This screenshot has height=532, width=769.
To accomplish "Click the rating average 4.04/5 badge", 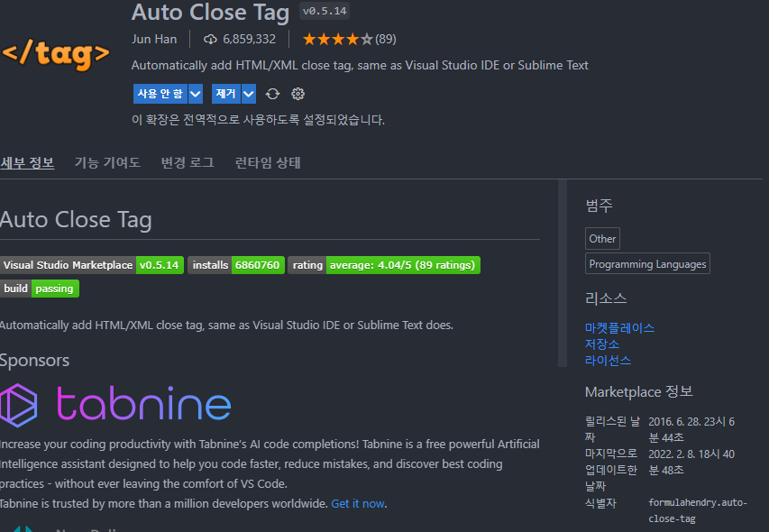I will 384,265.
